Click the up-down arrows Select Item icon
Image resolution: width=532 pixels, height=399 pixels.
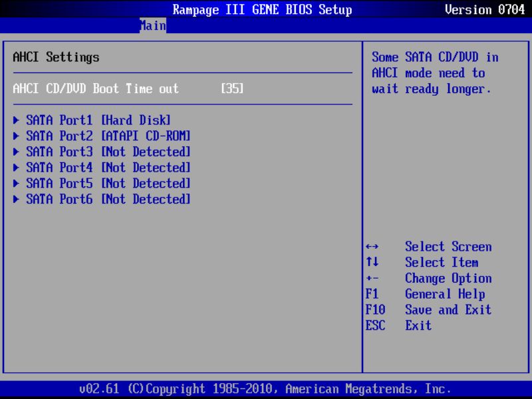coord(372,262)
